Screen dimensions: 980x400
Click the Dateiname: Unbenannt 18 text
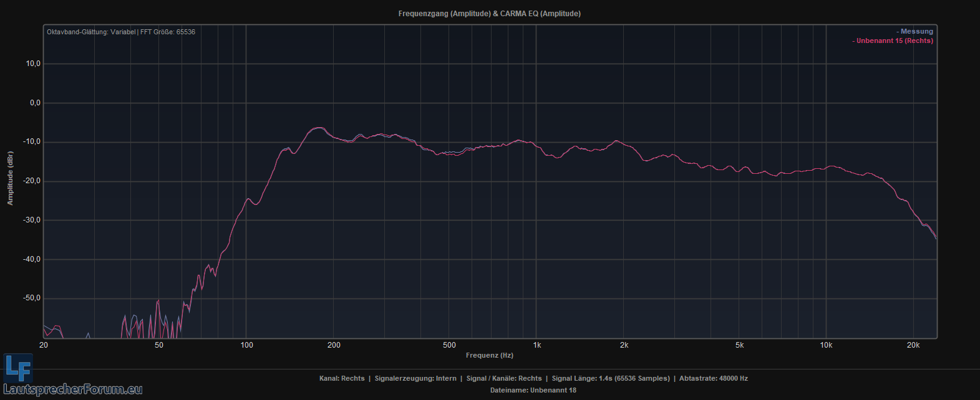(533, 390)
